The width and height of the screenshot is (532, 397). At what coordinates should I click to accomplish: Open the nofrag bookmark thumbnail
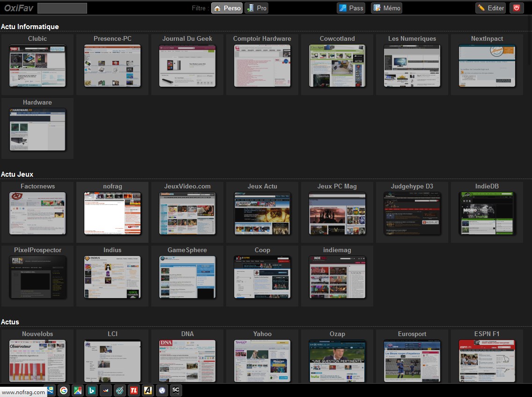coord(112,213)
